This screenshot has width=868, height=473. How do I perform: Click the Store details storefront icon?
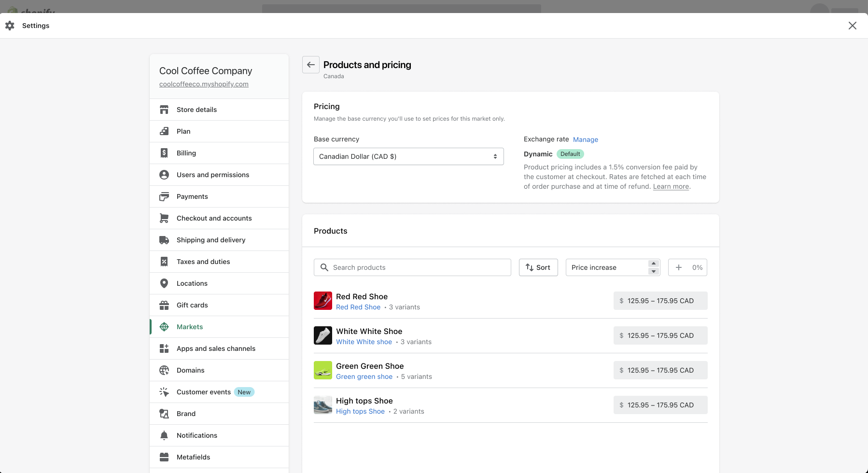click(x=164, y=110)
